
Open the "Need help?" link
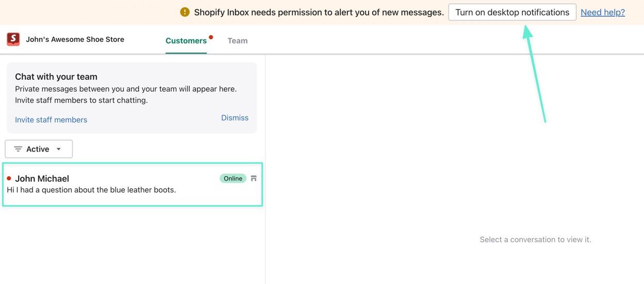coord(602,12)
